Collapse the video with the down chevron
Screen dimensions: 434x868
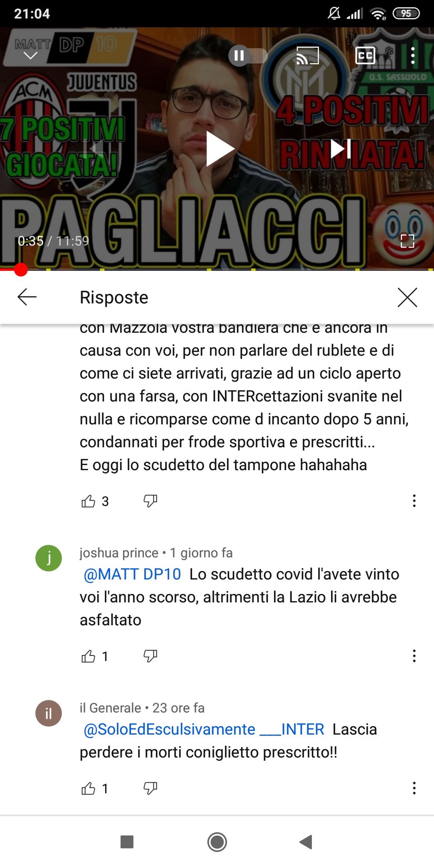(30, 56)
